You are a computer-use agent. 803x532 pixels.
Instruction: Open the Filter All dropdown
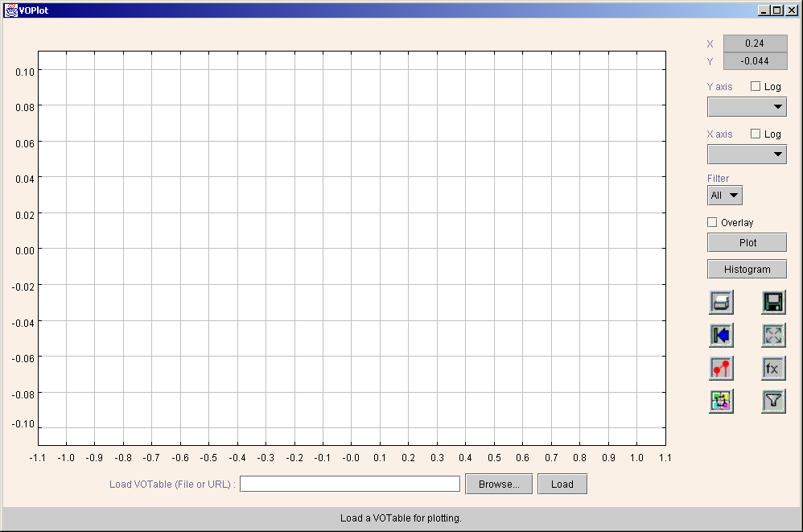point(725,195)
